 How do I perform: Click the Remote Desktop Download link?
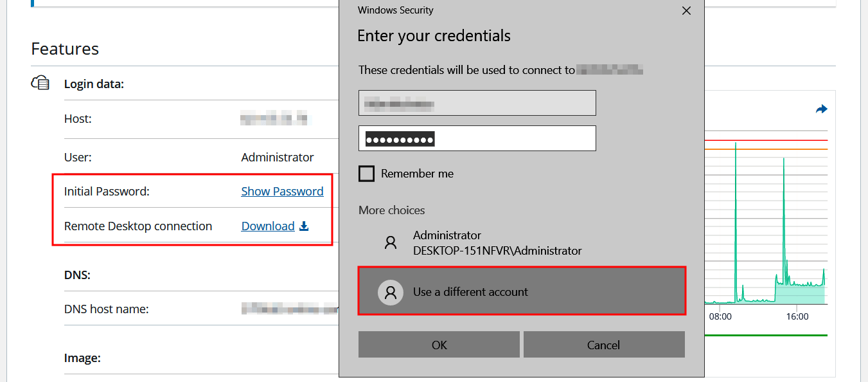(268, 226)
